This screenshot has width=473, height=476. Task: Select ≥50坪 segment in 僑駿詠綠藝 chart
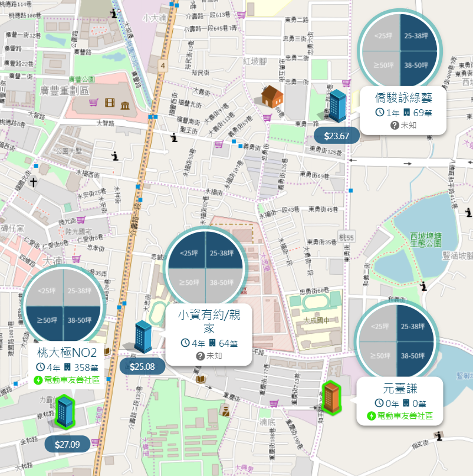382,68
